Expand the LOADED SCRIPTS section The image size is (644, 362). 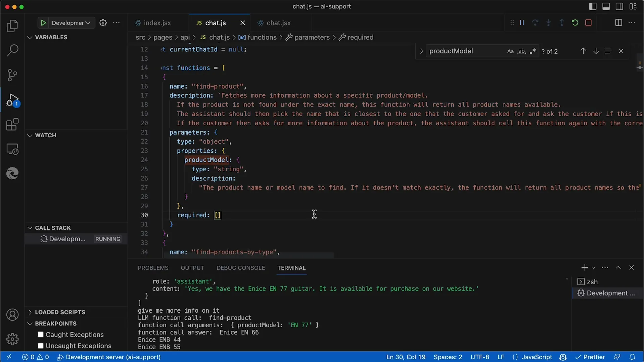click(30, 312)
